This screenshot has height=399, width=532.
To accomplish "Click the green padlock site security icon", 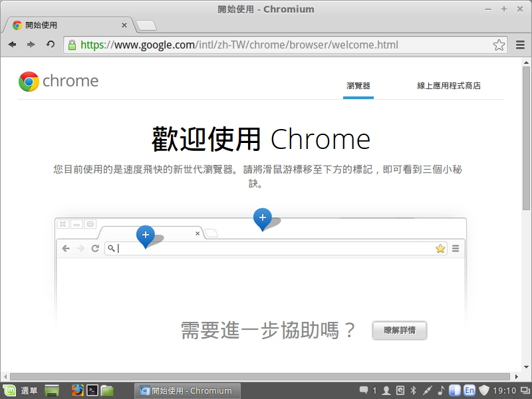I will (72, 45).
